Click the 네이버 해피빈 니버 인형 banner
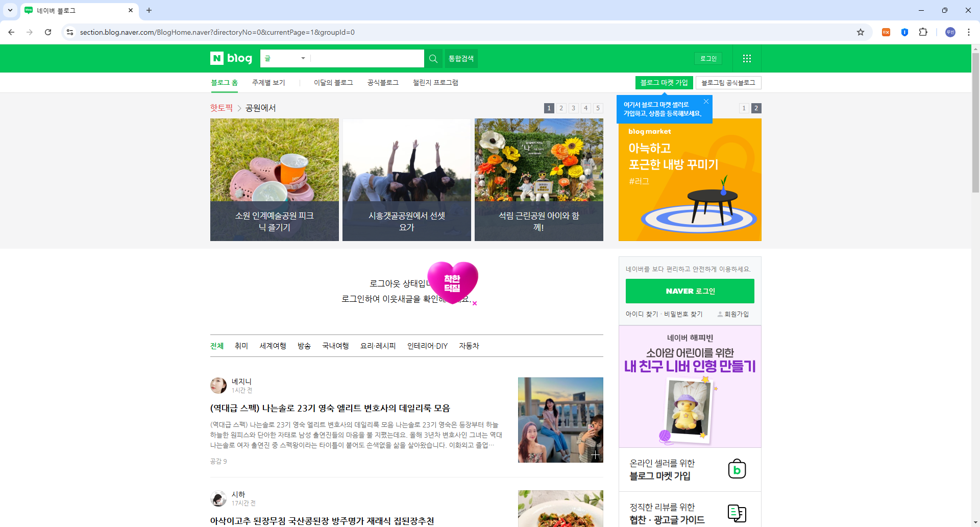 690,387
